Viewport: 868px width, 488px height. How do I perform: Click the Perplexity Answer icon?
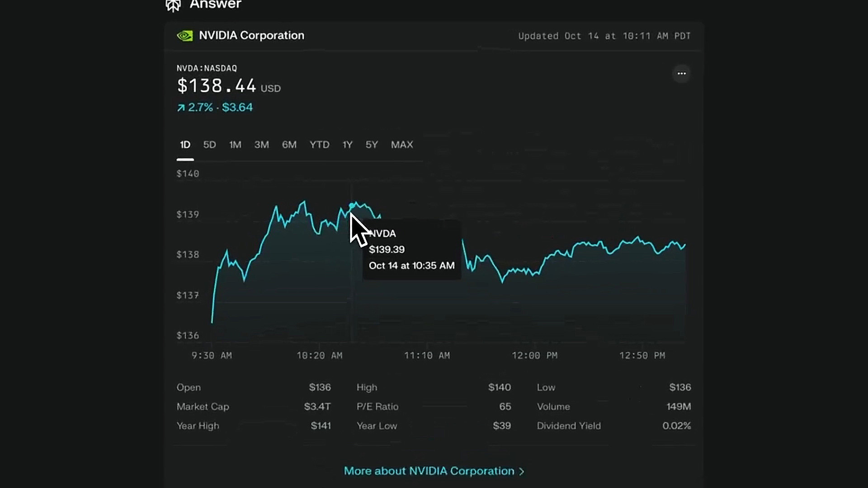(173, 5)
